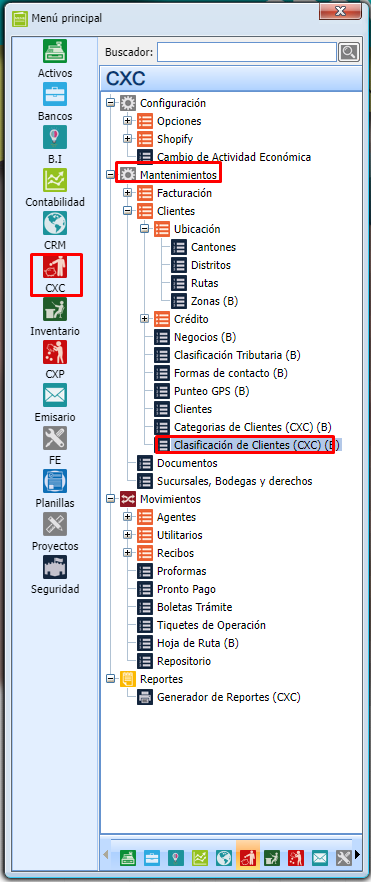The height and width of the screenshot is (882, 371).
Task: Click the Bancos briefcase icon in bottom strip
Action: [x=151, y=857]
